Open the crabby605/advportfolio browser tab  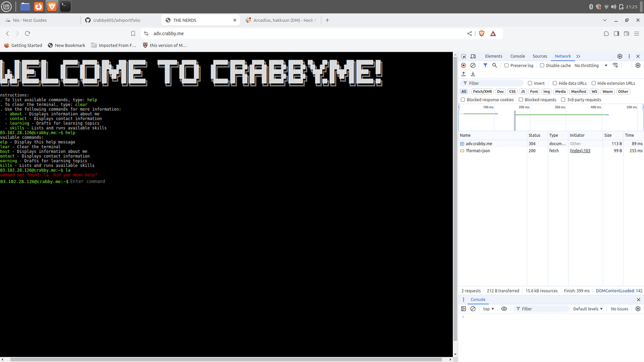click(117, 20)
